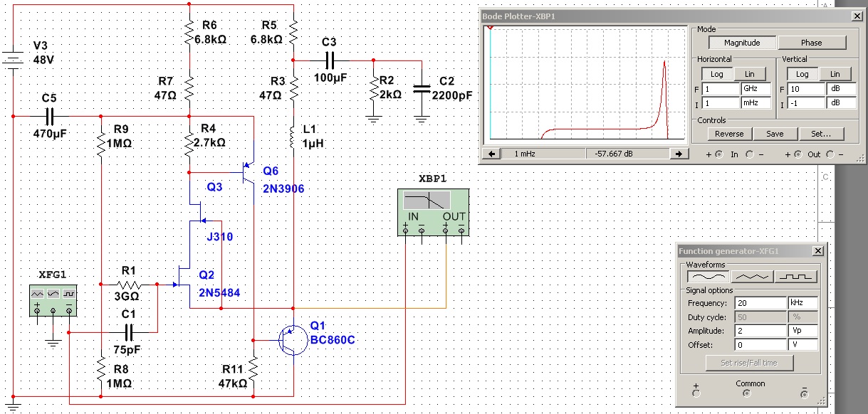Viewport: 868px width, 414px height.
Task: Switch the Bode Plotter to Phase mode
Action: click(811, 43)
